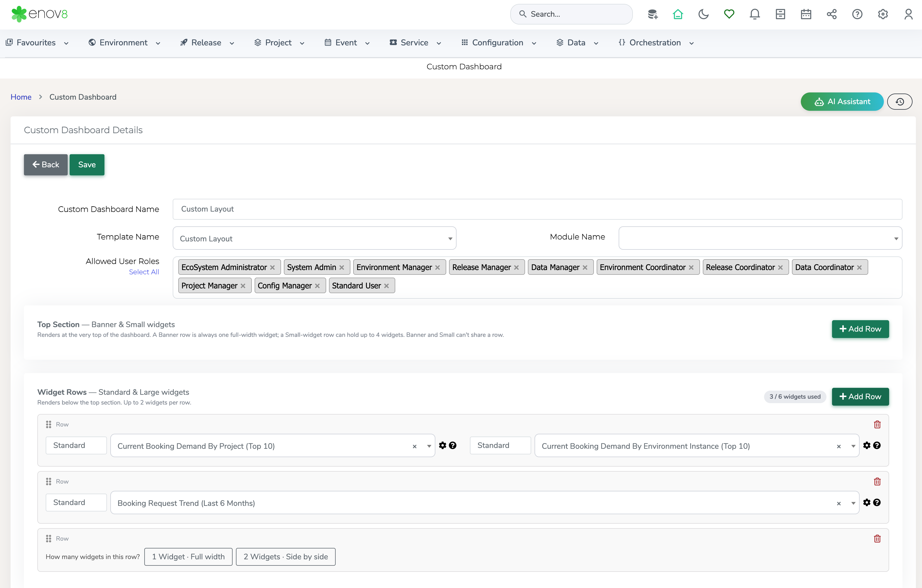Open the Release menu
Image resolution: width=922 pixels, height=588 pixels.
[x=207, y=43]
